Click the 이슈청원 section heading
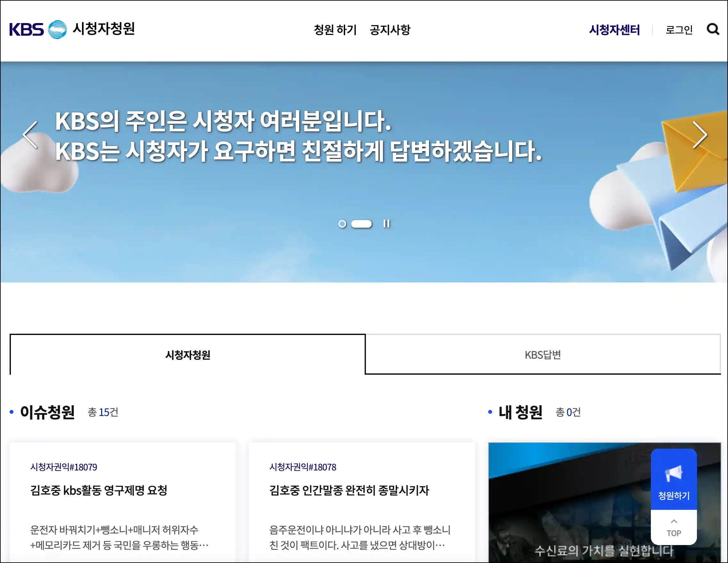 pos(47,412)
